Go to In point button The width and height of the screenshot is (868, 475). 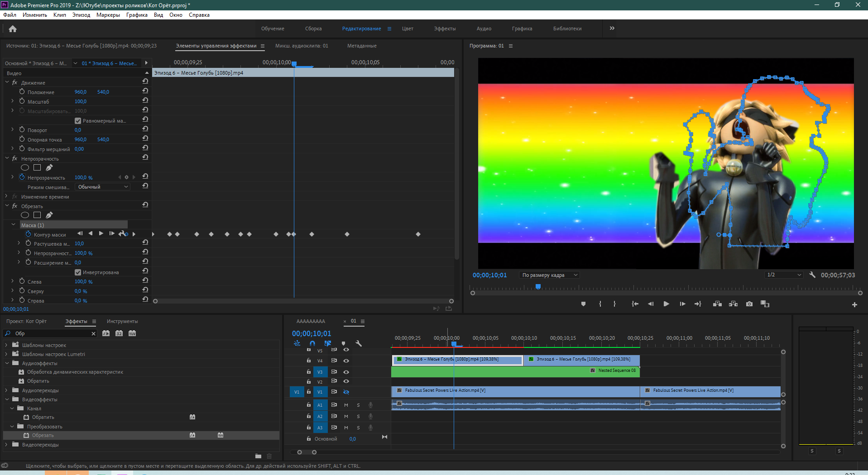tap(635, 304)
